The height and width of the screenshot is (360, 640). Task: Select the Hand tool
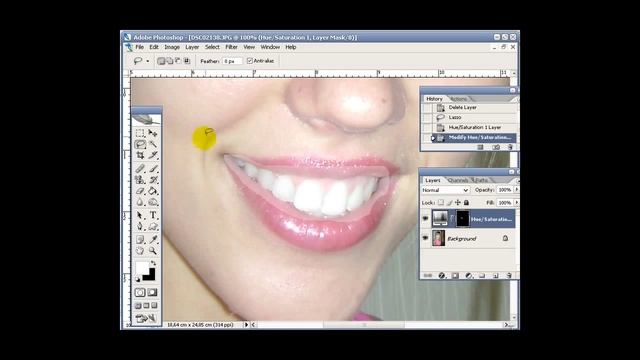tap(140, 251)
